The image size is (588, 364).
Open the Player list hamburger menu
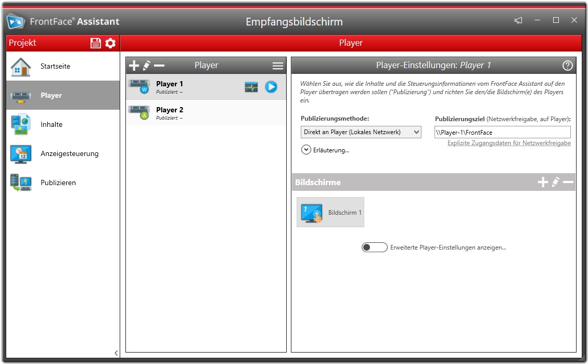pyautogui.click(x=278, y=66)
